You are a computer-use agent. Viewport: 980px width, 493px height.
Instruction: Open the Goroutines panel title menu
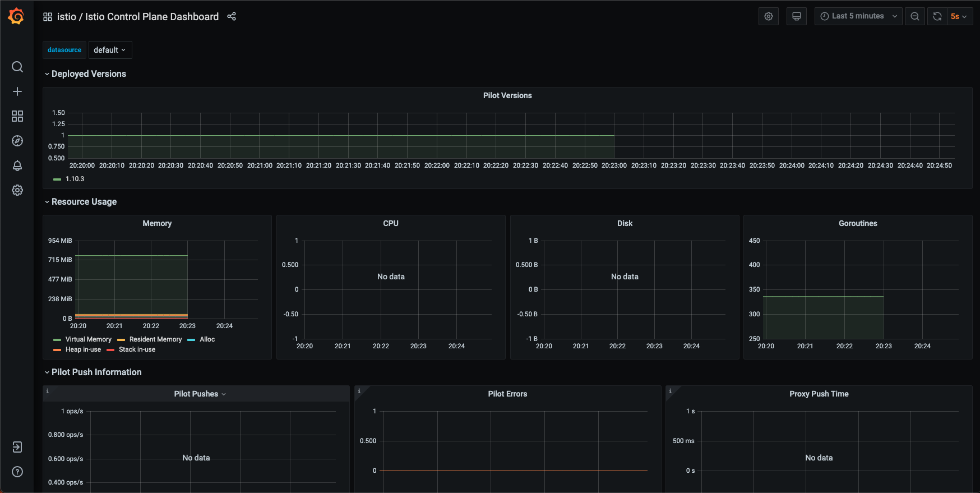point(858,223)
